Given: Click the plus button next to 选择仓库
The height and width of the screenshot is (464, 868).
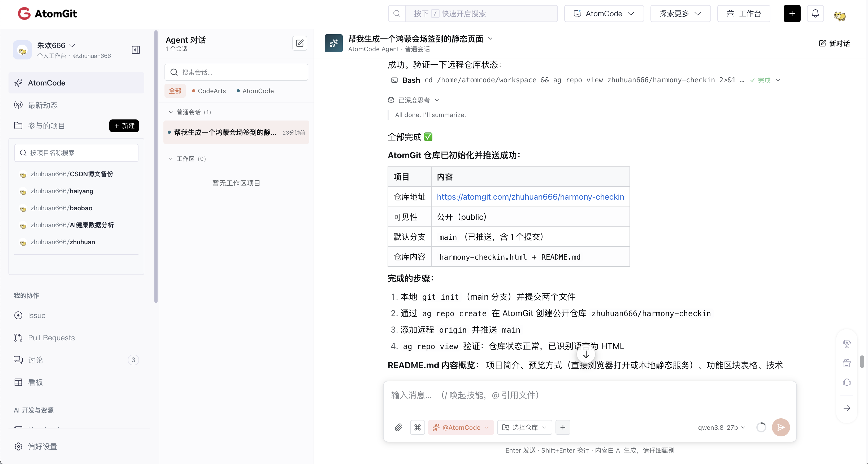Looking at the screenshot, I should point(563,427).
